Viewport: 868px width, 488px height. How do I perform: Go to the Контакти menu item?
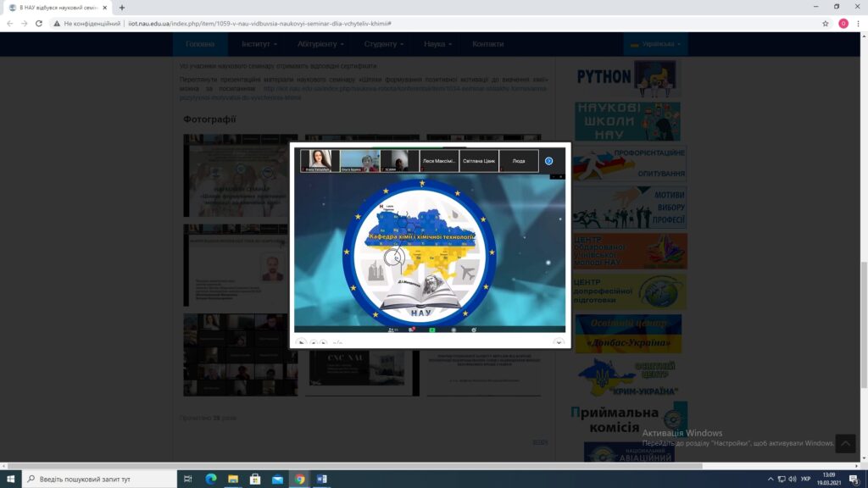coord(487,44)
